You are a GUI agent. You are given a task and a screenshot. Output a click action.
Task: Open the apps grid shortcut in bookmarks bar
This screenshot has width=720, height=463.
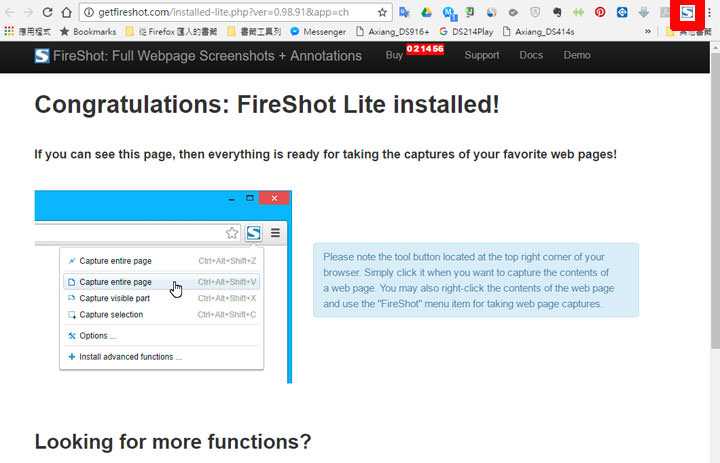point(9,31)
